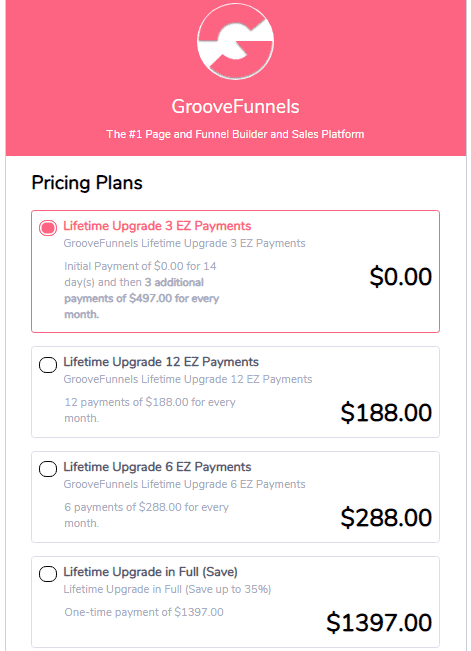Click the 6 payments of $288.00 description
The width and height of the screenshot is (471, 651).
[146, 515]
